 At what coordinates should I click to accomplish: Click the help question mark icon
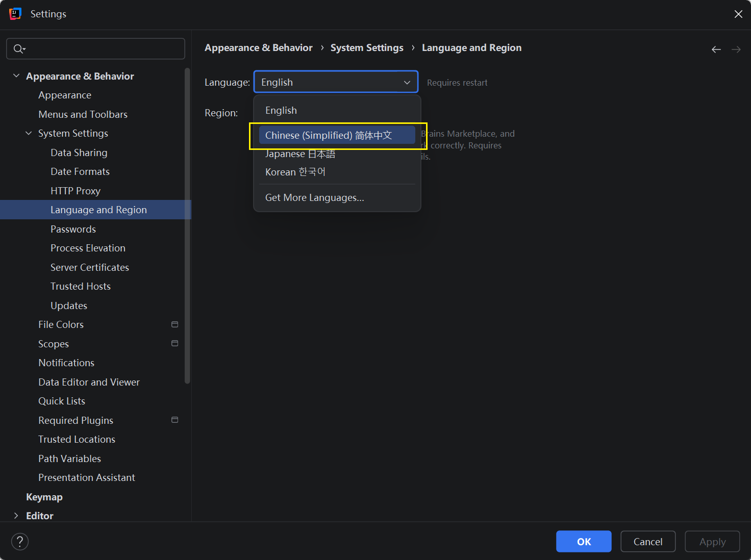pyautogui.click(x=20, y=542)
